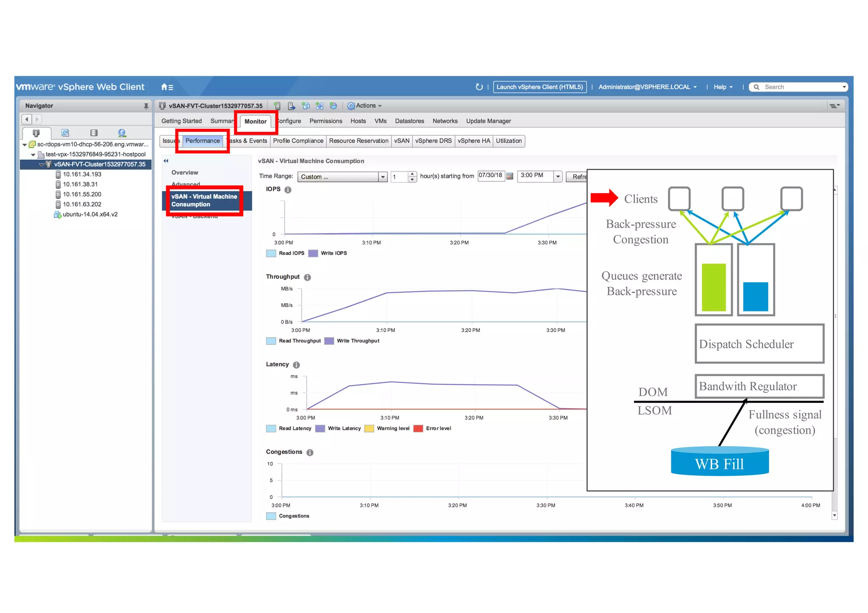Collapse the performance side menu
This screenshot has width=868, height=613.
(x=166, y=161)
